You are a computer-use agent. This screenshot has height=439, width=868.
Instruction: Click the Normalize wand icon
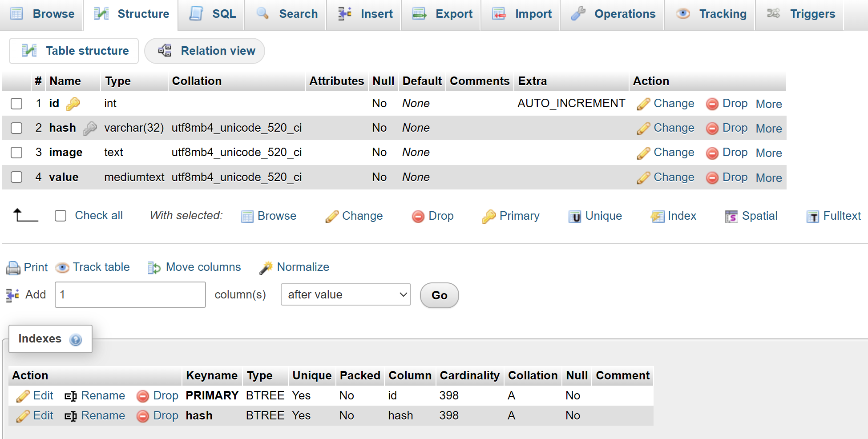point(266,268)
